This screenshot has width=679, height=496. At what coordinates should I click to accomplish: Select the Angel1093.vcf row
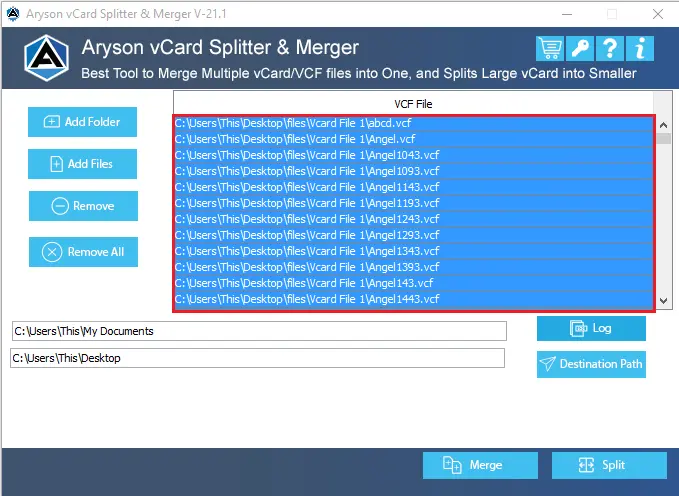[x=414, y=171]
